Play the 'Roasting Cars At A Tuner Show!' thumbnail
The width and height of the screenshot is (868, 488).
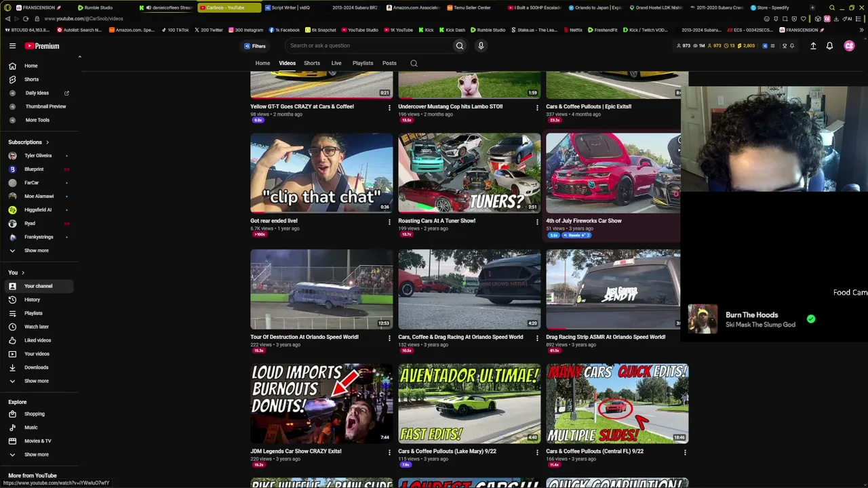(469, 174)
